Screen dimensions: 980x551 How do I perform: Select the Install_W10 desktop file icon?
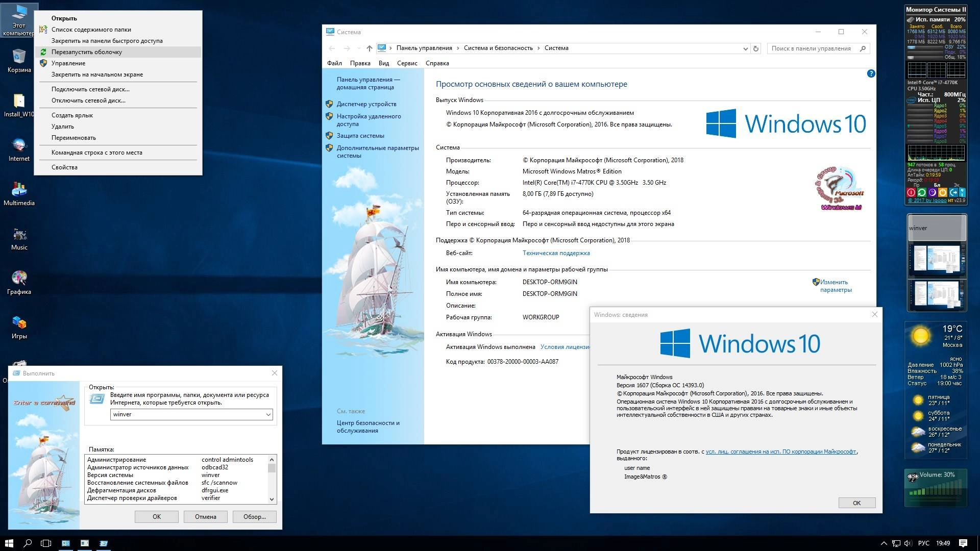point(19,105)
